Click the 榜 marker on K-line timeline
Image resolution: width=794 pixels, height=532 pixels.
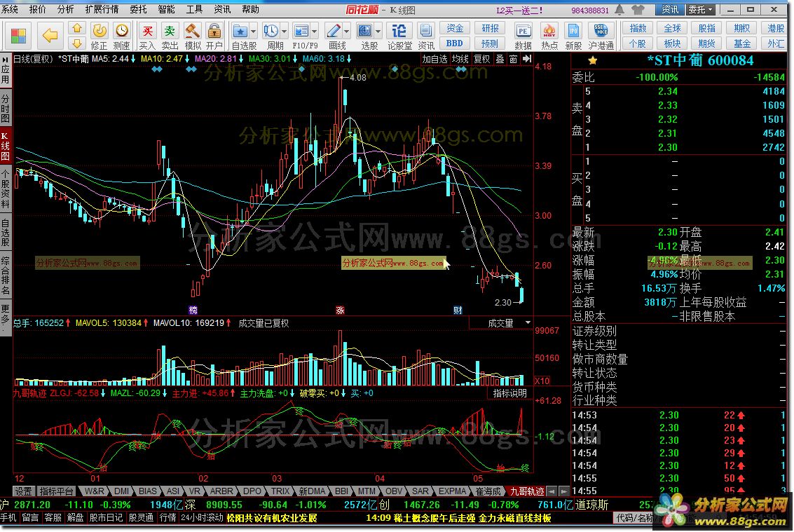tap(193, 310)
